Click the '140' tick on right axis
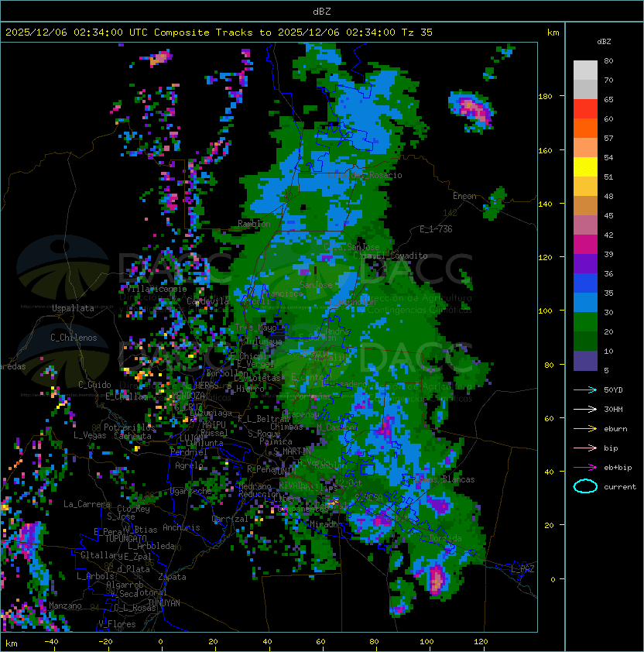The image size is (644, 652). (x=545, y=204)
